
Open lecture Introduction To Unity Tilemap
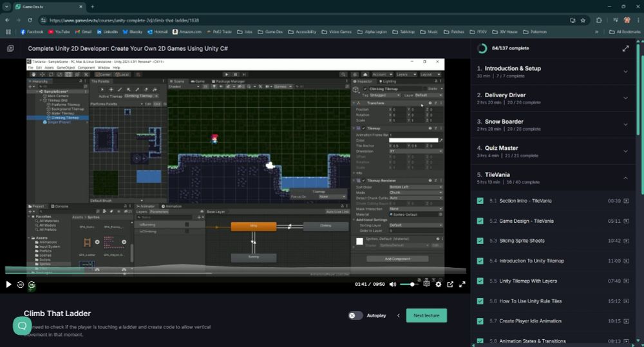531,261
